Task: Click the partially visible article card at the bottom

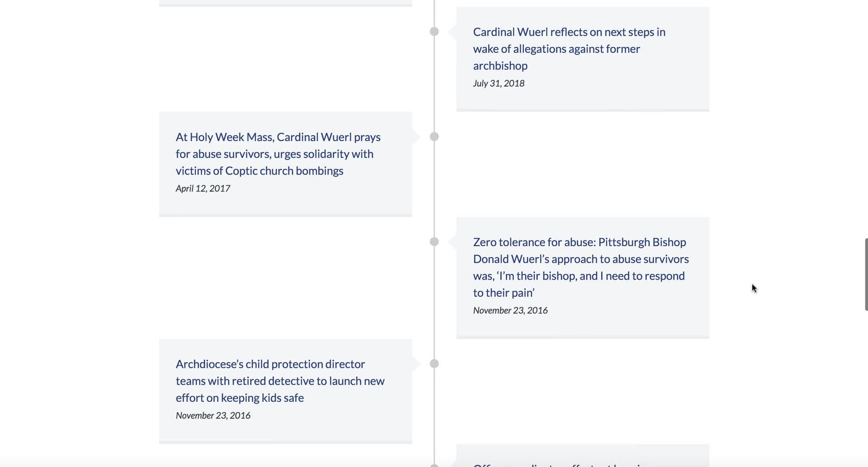Action: (x=582, y=457)
